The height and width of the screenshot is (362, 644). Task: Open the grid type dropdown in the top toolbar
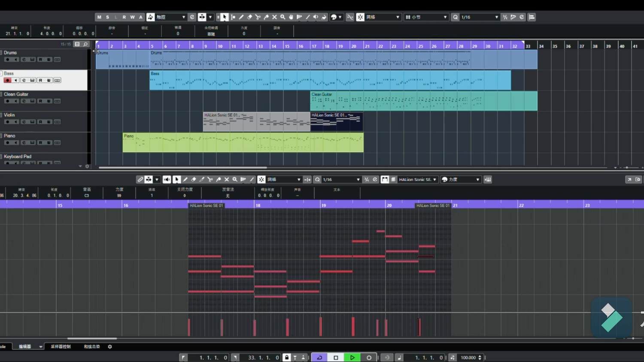click(426, 17)
